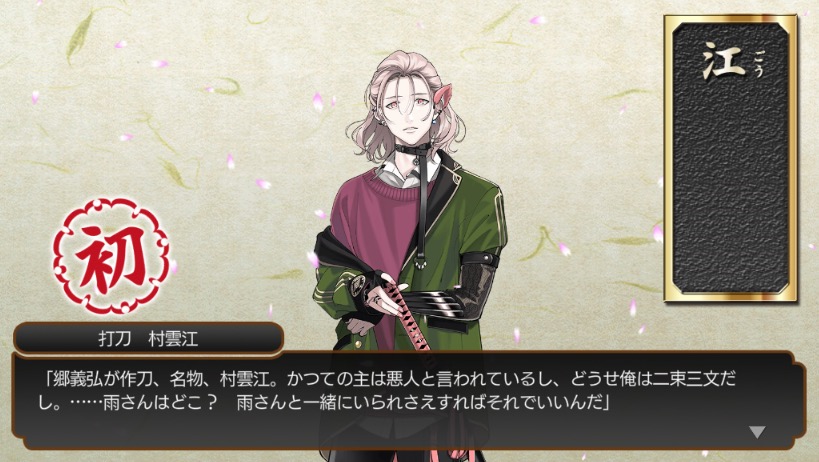Click the character's black choker collar
819x462 pixels.
pos(413,149)
